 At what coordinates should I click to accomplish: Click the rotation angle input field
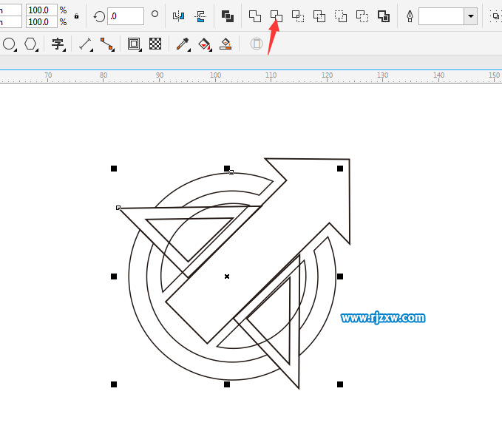pos(126,16)
